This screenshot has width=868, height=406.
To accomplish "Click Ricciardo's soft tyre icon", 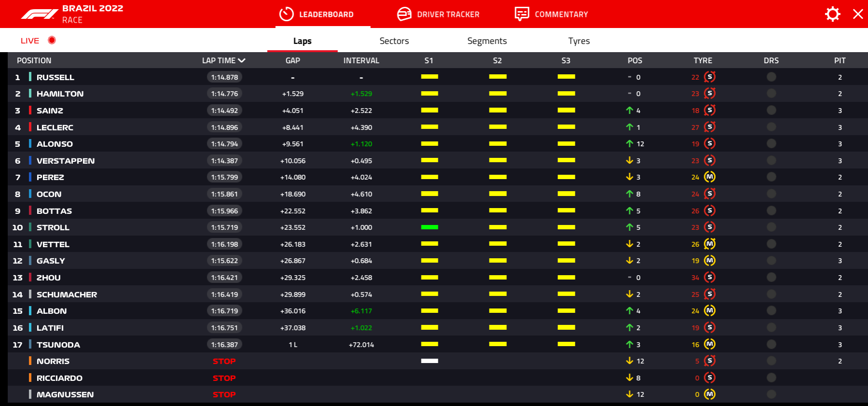I will (709, 378).
